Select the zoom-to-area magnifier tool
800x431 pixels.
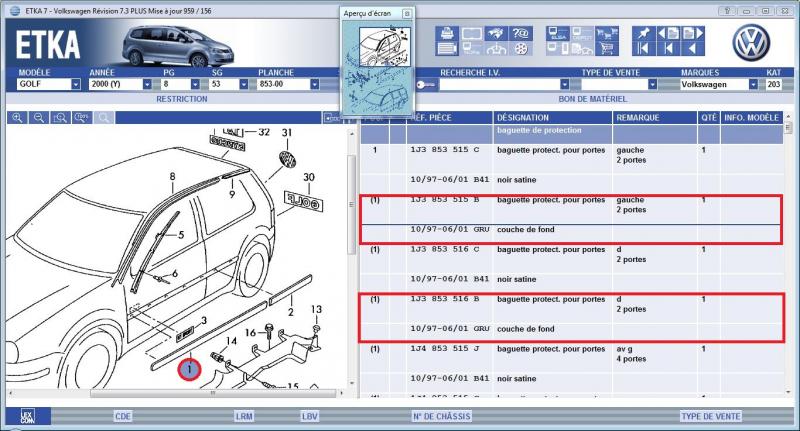tap(60, 118)
